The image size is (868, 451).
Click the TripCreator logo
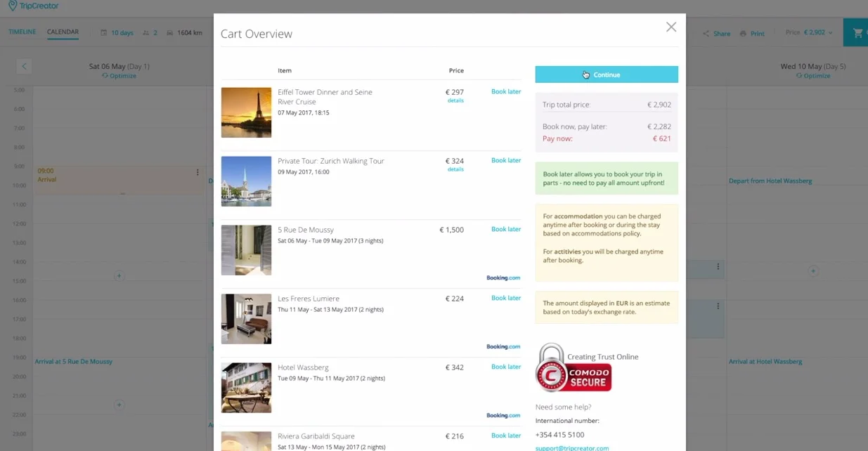pos(34,6)
